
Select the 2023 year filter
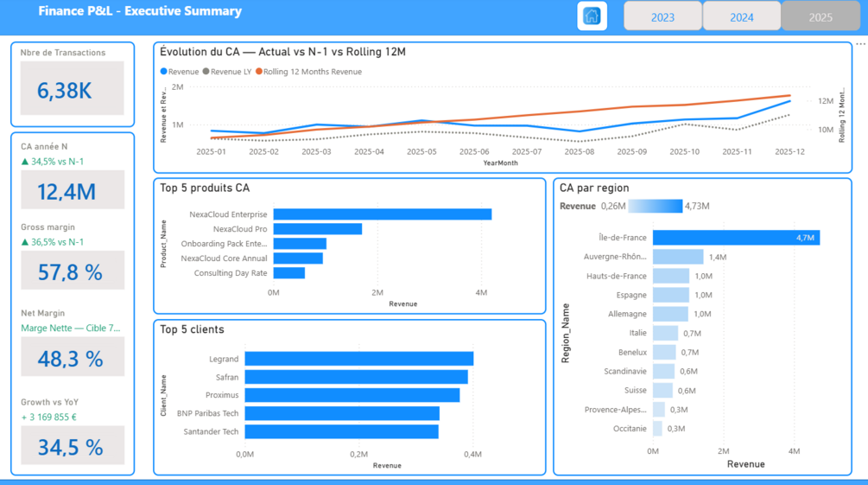(x=662, y=16)
